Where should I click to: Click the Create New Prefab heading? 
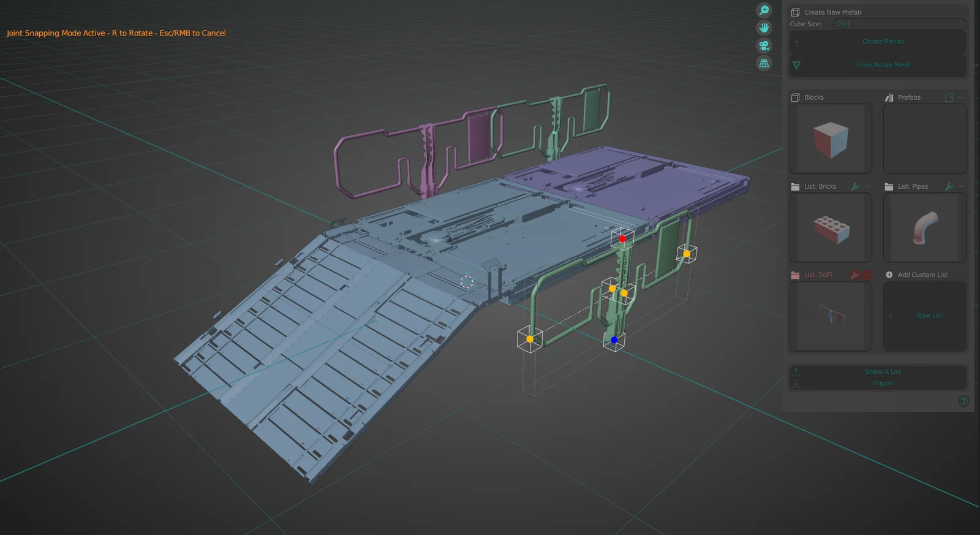click(x=833, y=12)
